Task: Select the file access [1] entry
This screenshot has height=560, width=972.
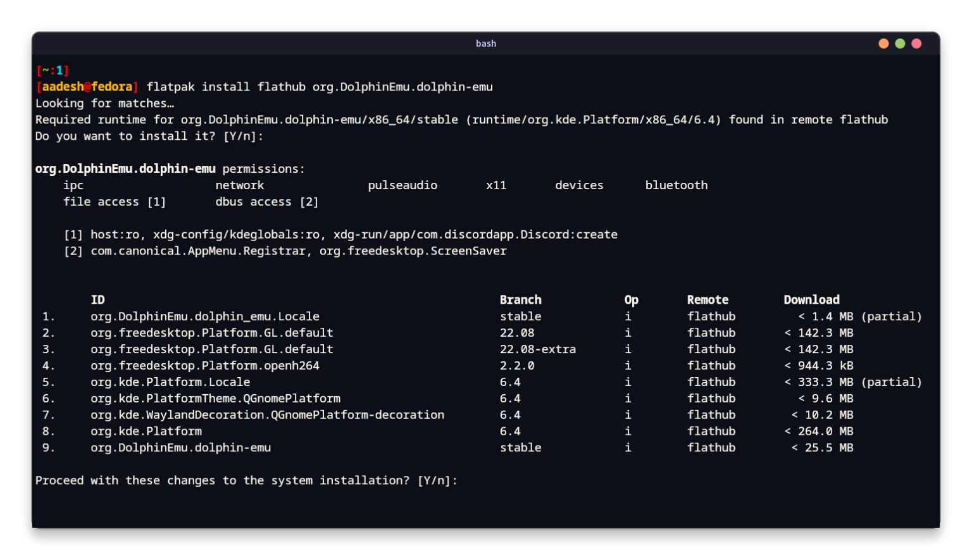Action: [114, 201]
